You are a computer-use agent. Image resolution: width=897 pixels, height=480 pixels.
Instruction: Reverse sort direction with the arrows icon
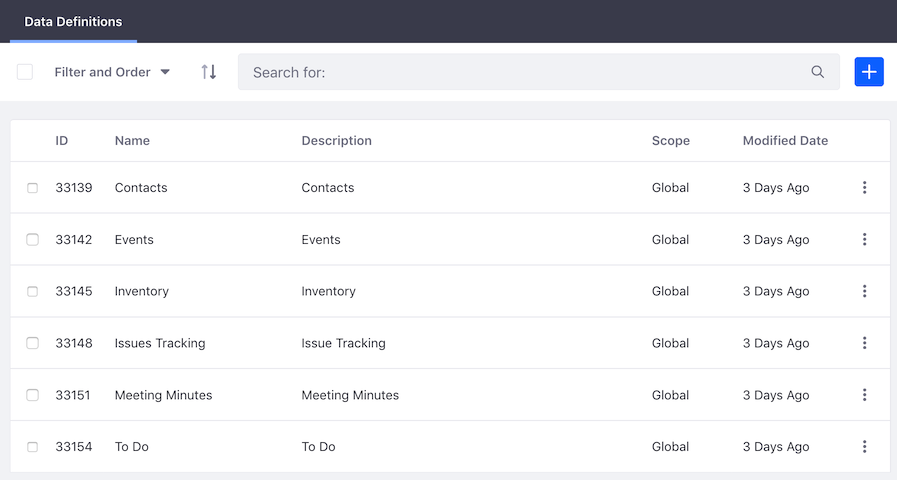coord(209,72)
